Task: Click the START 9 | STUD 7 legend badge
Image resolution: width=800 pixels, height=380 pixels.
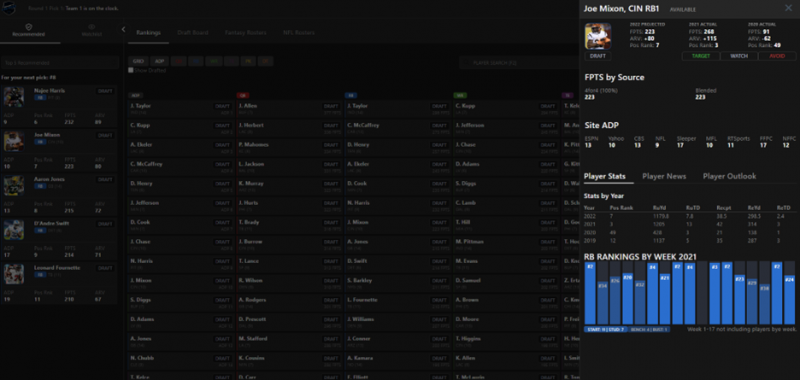Action: pyautogui.click(x=606, y=330)
